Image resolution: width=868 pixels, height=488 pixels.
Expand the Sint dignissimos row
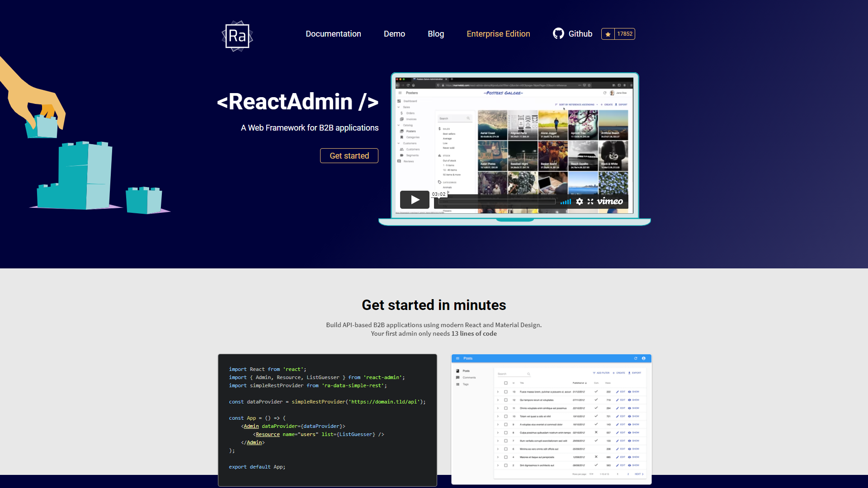pyautogui.click(x=498, y=465)
